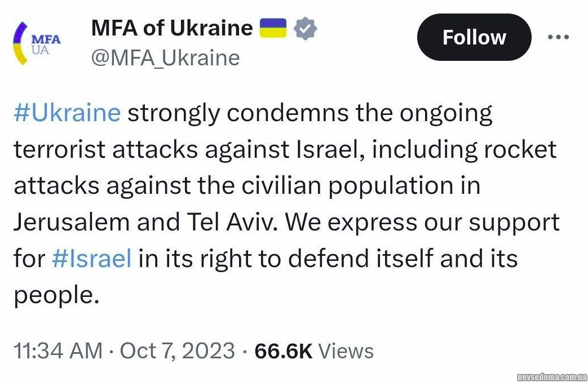This screenshot has height=382, width=588.
Task: Click the Views label
Action: pos(346,350)
